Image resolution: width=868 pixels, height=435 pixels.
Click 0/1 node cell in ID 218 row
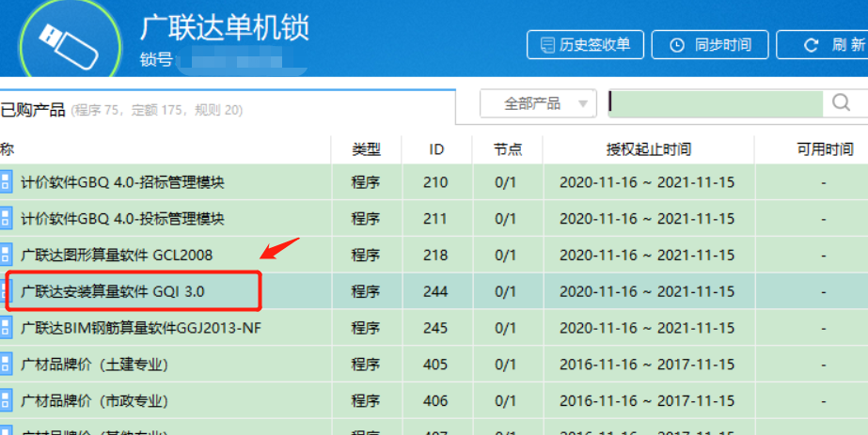[505, 255]
